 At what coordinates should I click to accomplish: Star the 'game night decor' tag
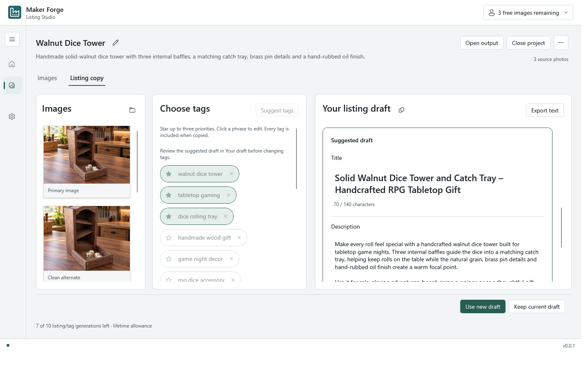[x=169, y=259]
